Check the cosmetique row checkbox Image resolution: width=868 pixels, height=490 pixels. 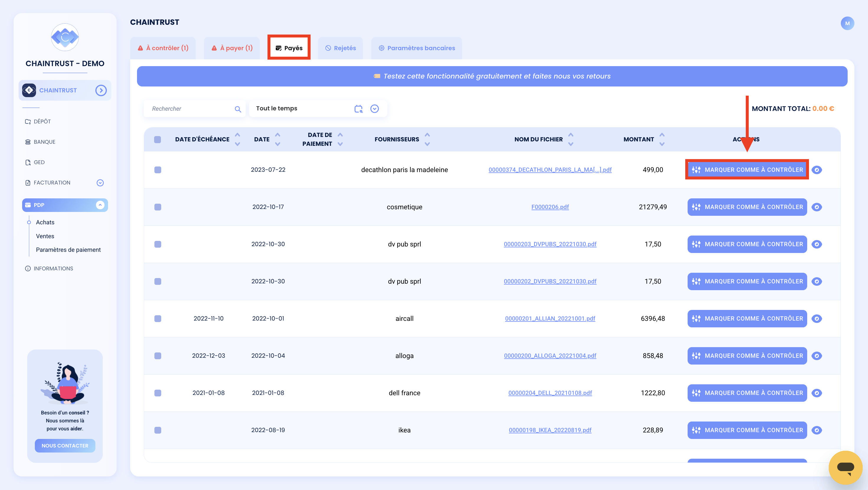click(157, 207)
